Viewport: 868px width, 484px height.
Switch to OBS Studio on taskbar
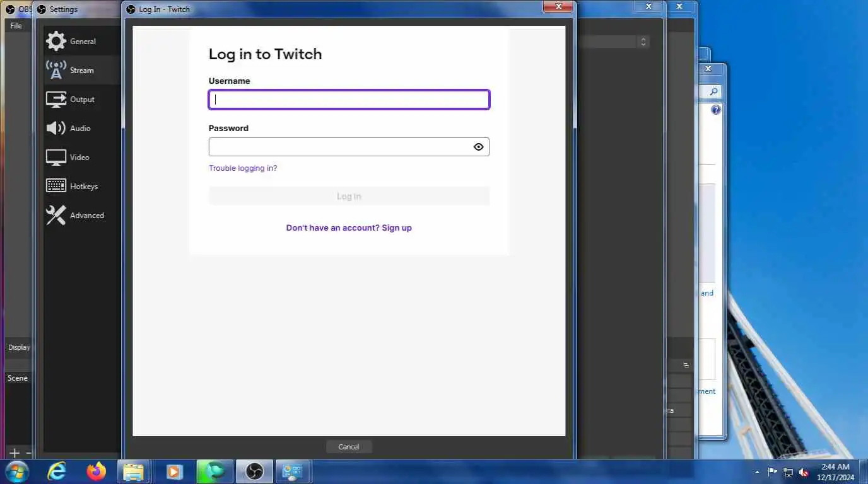255,471
